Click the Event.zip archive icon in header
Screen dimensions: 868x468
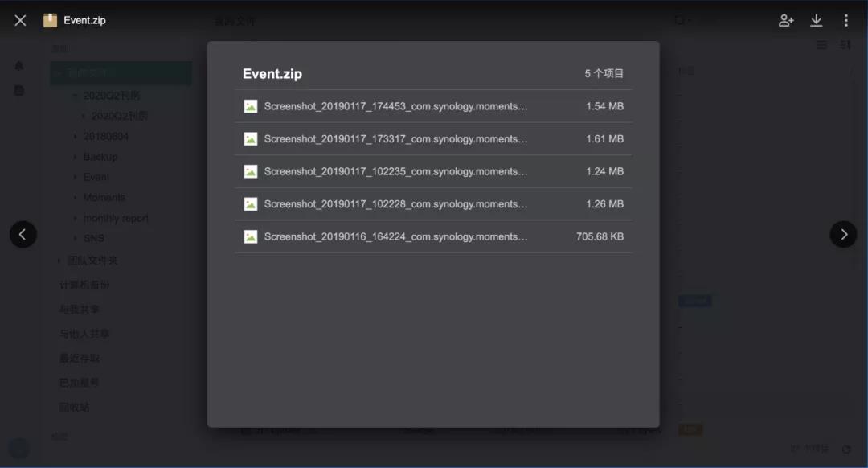[51, 21]
